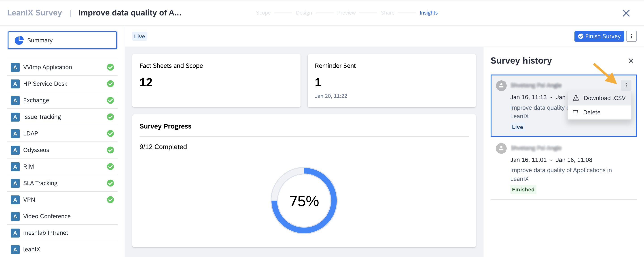Click the 75% survey progress donut chart
The height and width of the screenshot is (257, 644).
pyautogui.click(x=303, y=201)
